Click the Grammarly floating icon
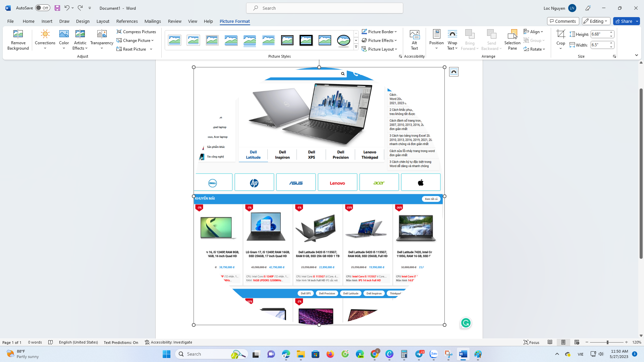Image resolution: width=644 pixels, height=362 pixels. tap(466, 323)
